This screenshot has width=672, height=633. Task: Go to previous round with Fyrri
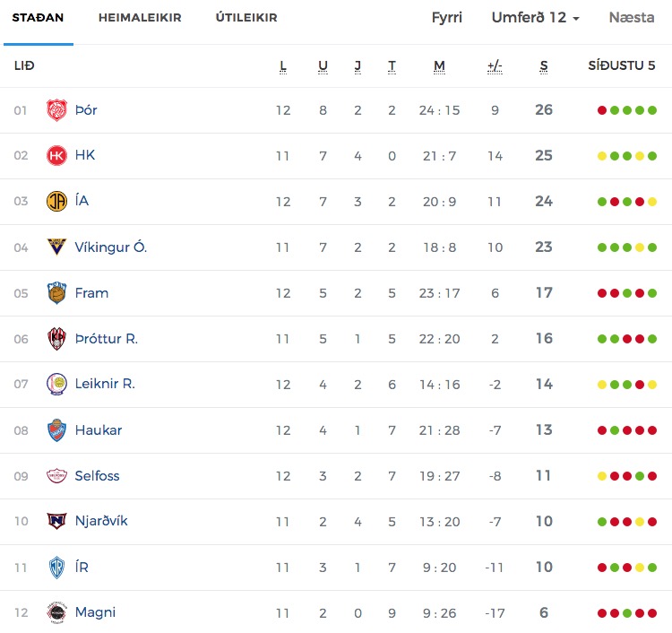point(447,18)
